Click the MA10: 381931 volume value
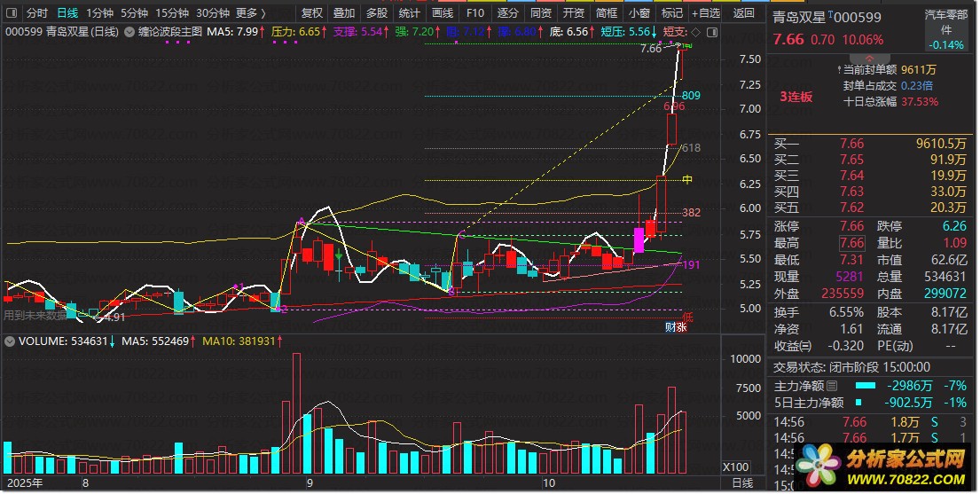This screenshot has width=980, height=494. click(242, 341)
